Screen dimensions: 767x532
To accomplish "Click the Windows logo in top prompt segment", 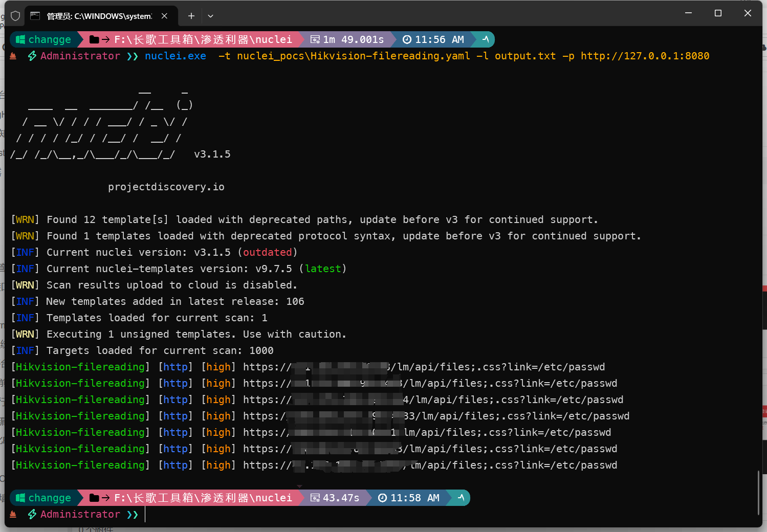I will tap(20, 39).
